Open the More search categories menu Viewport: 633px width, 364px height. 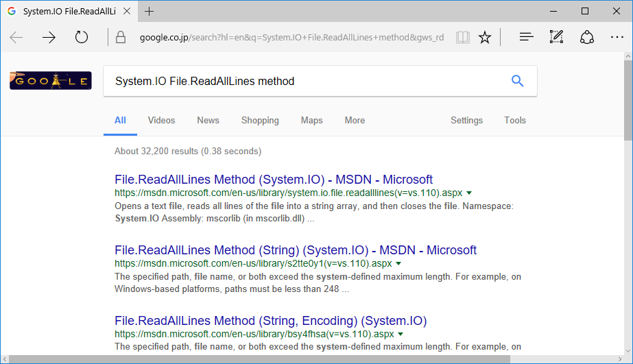(x=355, y=120)
